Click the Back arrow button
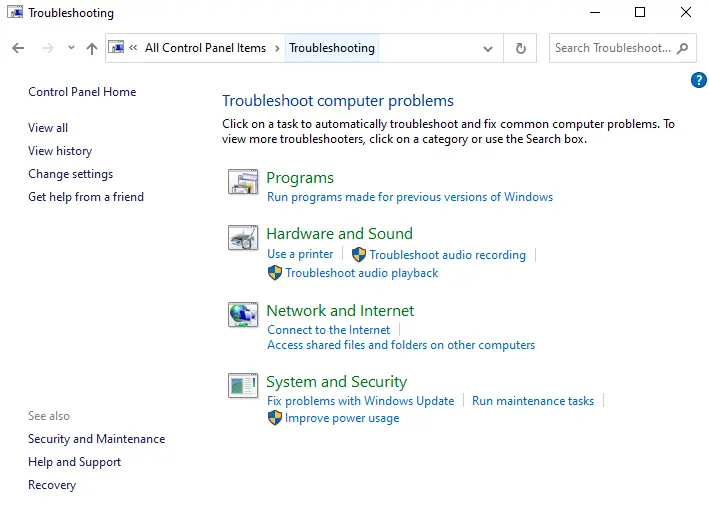The width and height of the screenshot is (709, 510). click(18, 48)
